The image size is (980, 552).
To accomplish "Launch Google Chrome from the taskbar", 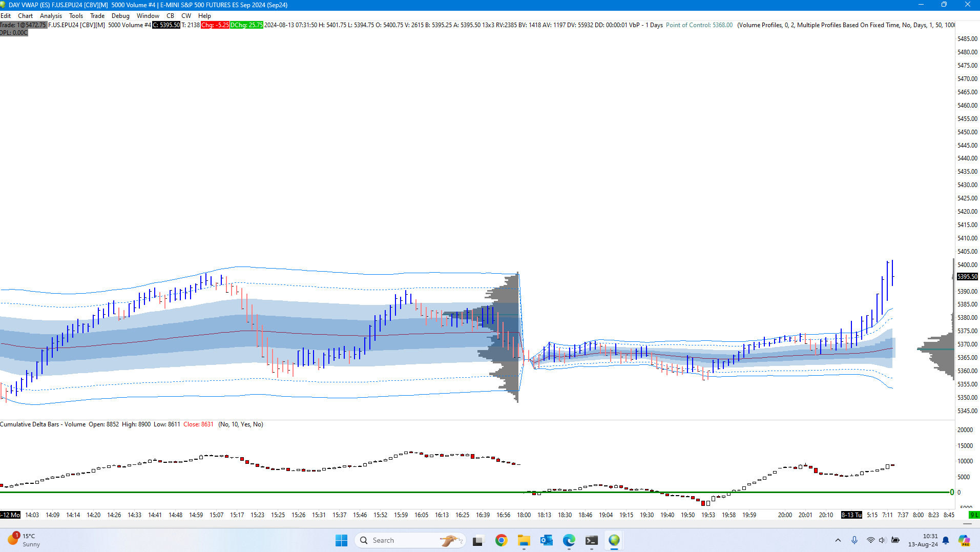I will click(x=501, y=540).
